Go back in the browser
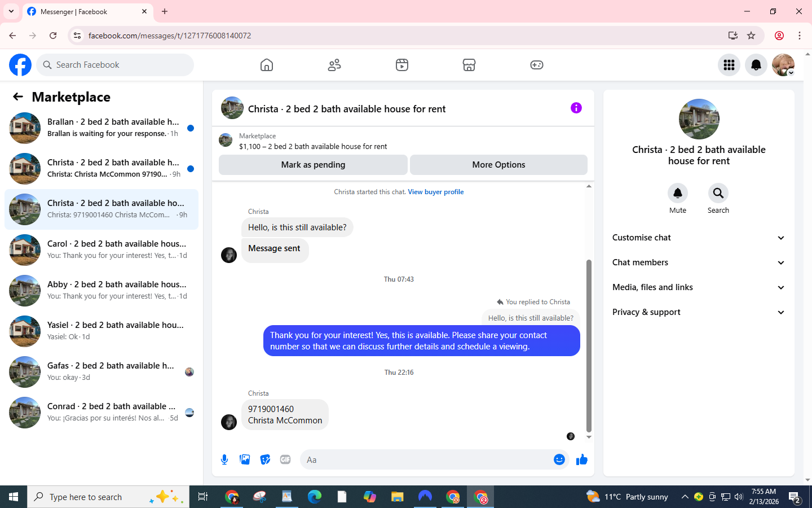The width and height of the screenshot is (812, 508). click(x=12, y=36)
